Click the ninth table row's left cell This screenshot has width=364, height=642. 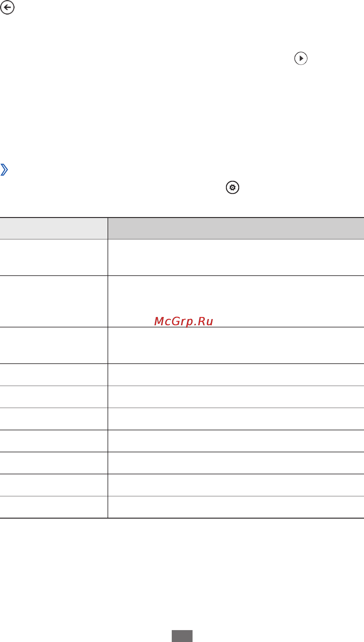[54, 485]
